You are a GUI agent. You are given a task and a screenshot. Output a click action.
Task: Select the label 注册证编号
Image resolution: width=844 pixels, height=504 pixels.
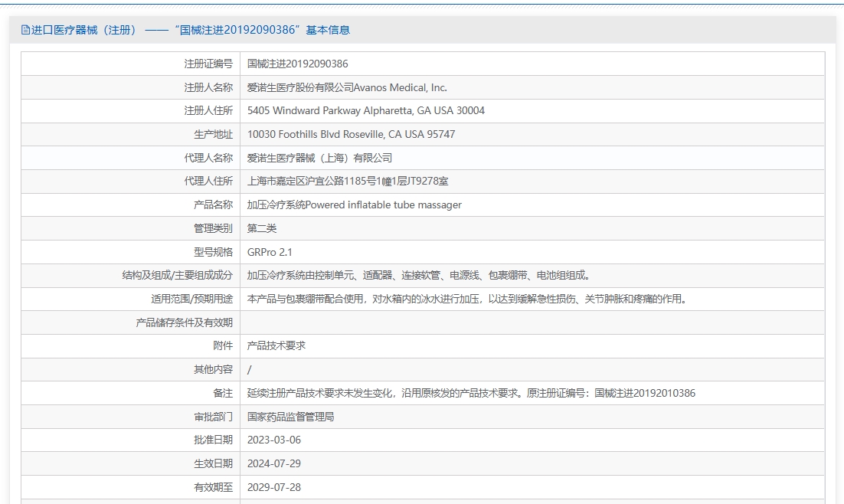[x=208, y=64]
